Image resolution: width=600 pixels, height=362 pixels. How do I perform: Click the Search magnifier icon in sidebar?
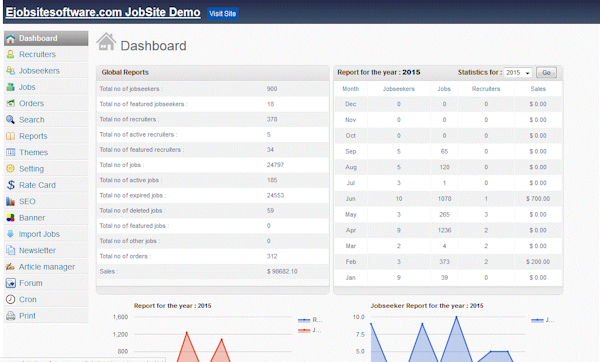pos(10,120)
